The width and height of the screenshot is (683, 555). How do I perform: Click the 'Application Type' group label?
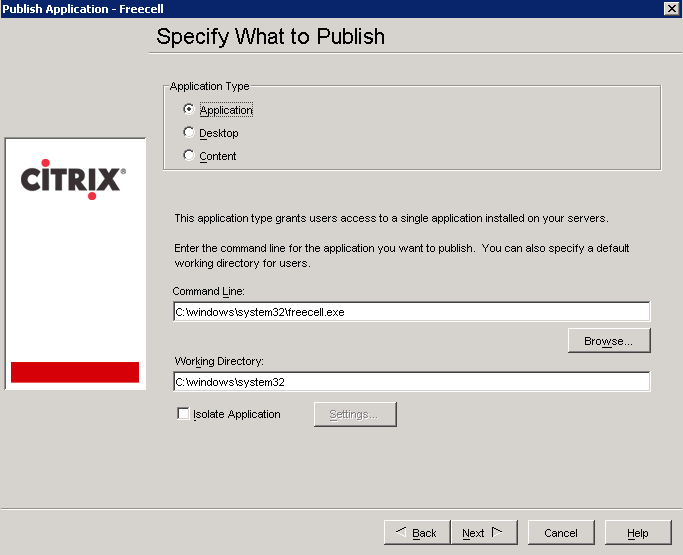210,86
